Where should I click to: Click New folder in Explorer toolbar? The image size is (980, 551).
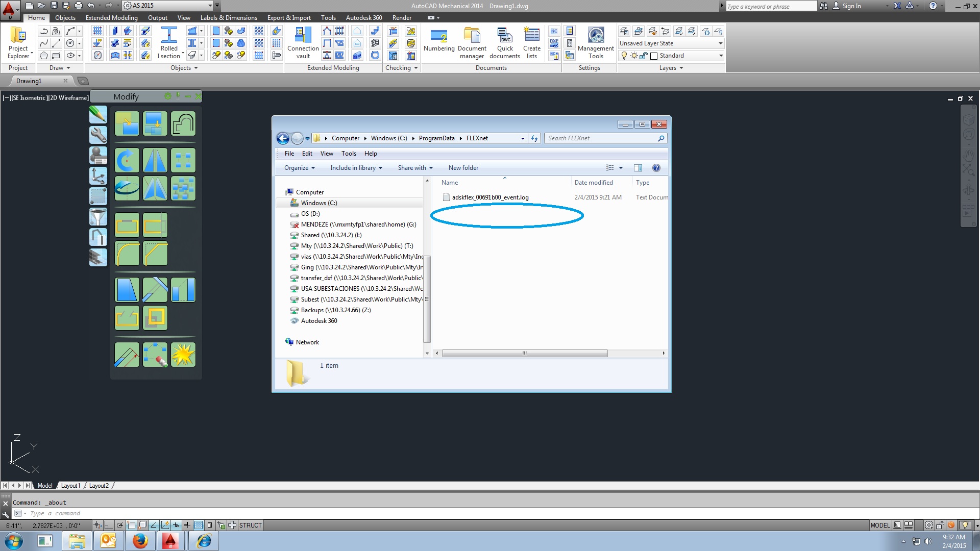coord(463,168)
